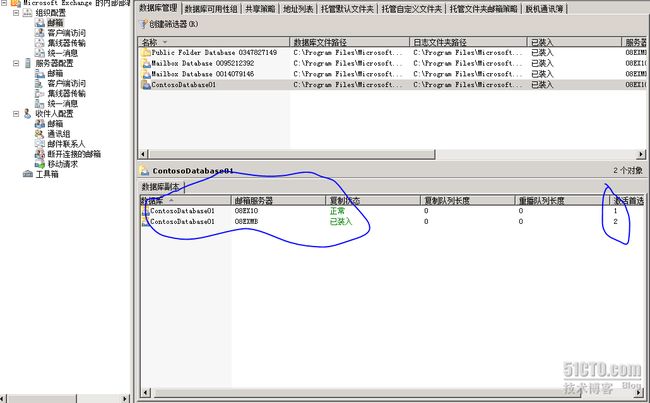Screen dimensions: 650x403
Task: Click the 服务器配置 node icon
Action: pos(27,63)
